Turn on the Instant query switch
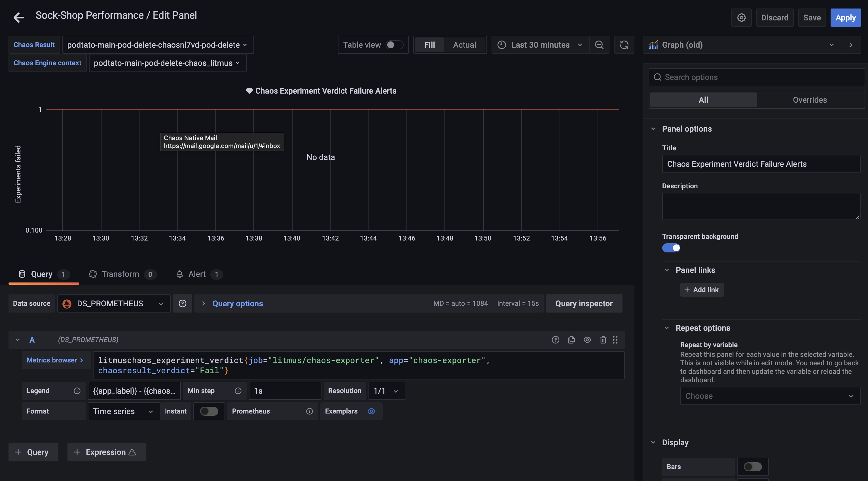 tap(209, 411)
